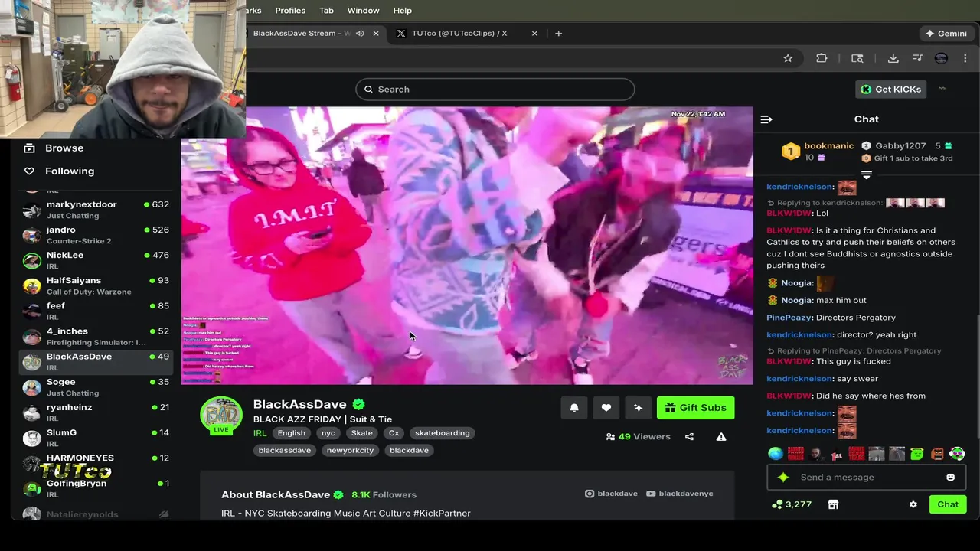Screen dimensions: 980x551
Task: Open 4_inches channel in sidebar
Action: (96, 336)
